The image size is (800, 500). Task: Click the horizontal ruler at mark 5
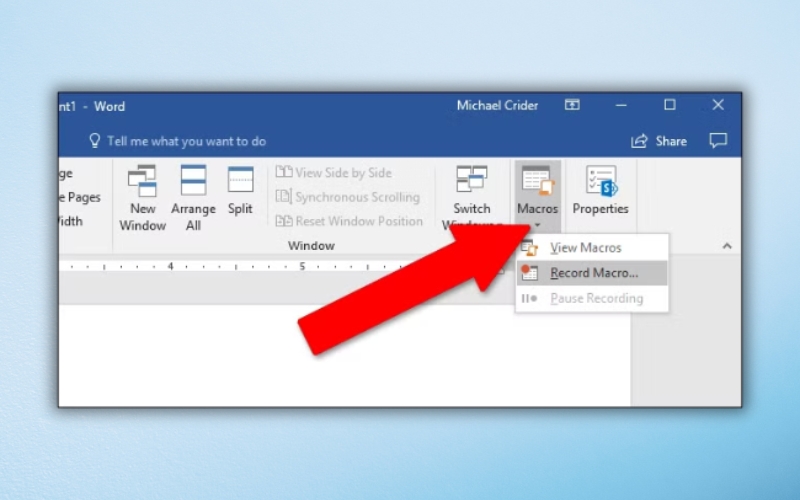tap(302, 266)
